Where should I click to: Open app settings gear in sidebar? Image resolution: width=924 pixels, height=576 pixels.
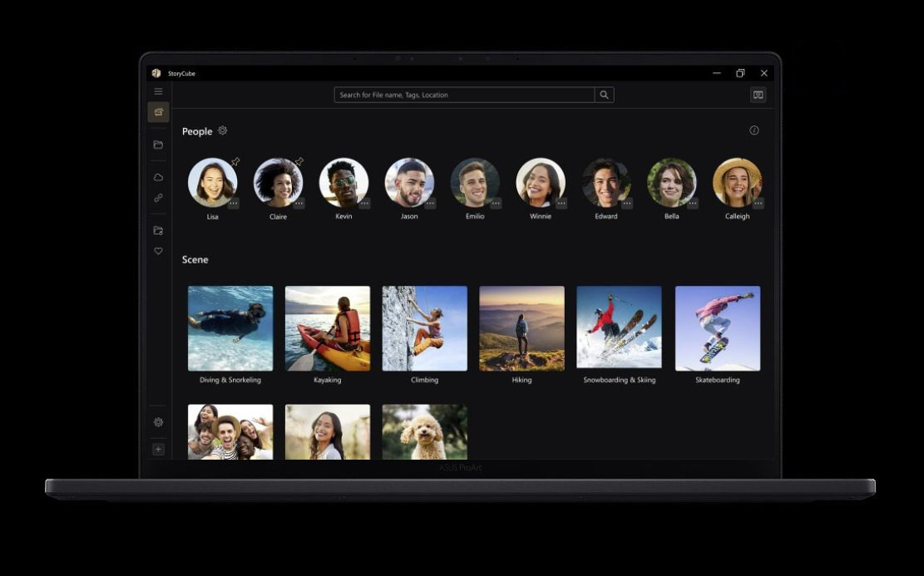pos(158,422)
